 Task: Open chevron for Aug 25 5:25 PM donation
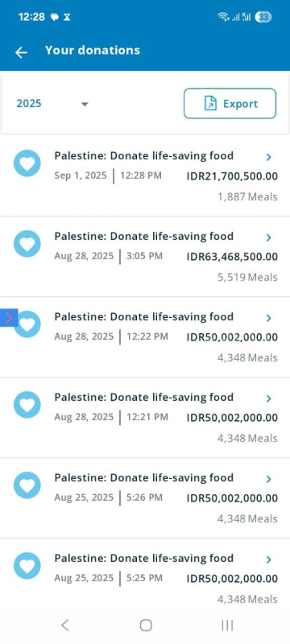coord(268,559)
